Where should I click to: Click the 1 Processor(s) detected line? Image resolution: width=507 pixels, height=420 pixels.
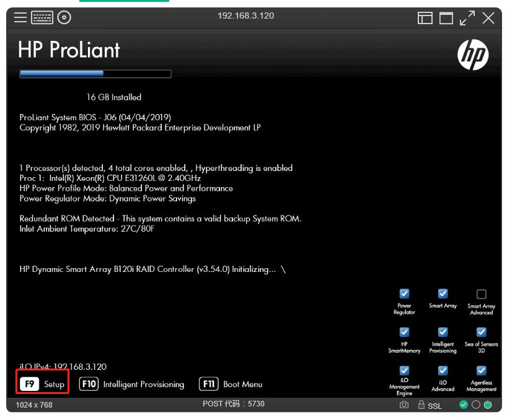pyautogui.click(x=156, y=168)
